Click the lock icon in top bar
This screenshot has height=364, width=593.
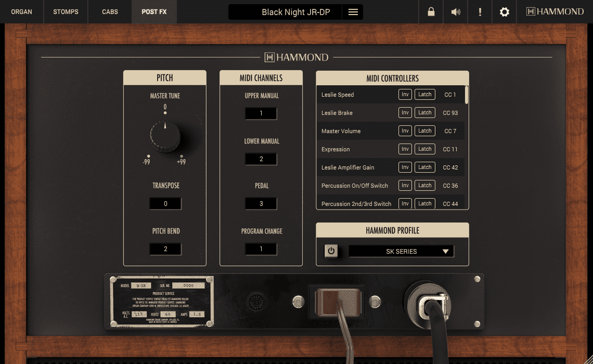click(x=431, y=12)
